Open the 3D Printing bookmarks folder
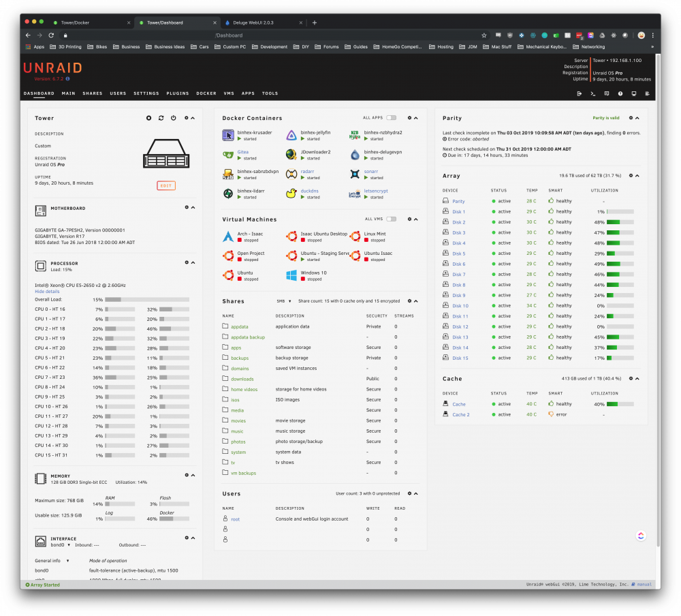This screenshot has height=616, width=681. coord(65,47)
